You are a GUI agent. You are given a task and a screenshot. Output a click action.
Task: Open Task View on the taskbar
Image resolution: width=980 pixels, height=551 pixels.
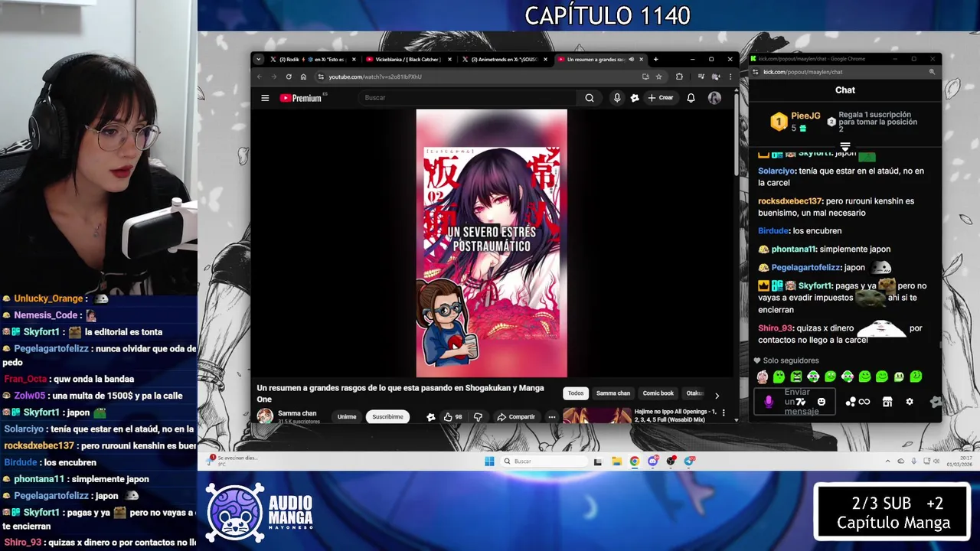tap(598, 461)
